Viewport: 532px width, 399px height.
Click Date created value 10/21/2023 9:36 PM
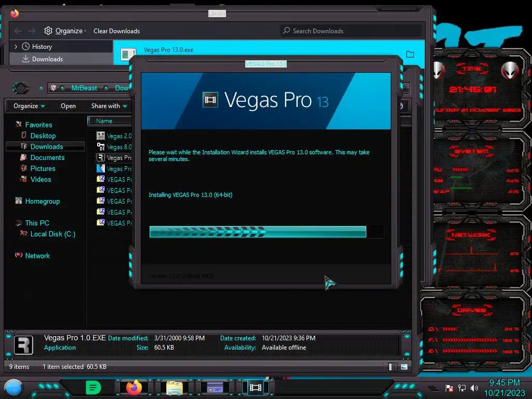pos(288,338)
